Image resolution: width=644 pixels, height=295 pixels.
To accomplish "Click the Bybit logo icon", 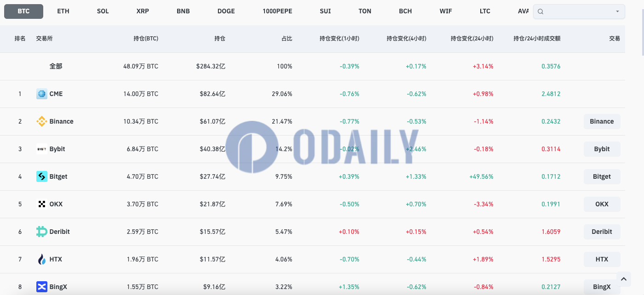I will tap(42, 149).
